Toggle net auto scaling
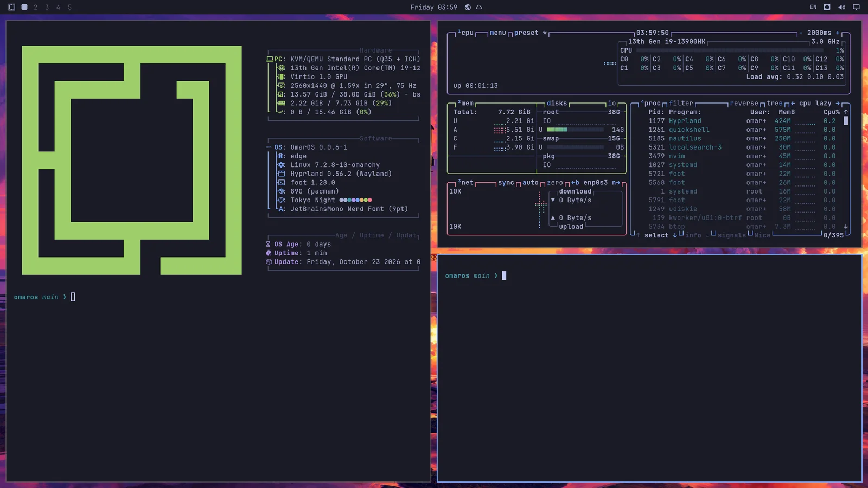The height and width of the screenshot is (488, 868). pos(531,183)
